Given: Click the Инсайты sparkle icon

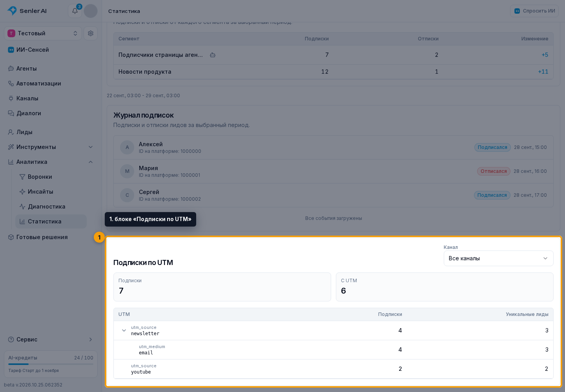Looking at the screenshot, I should pos(22,192).
